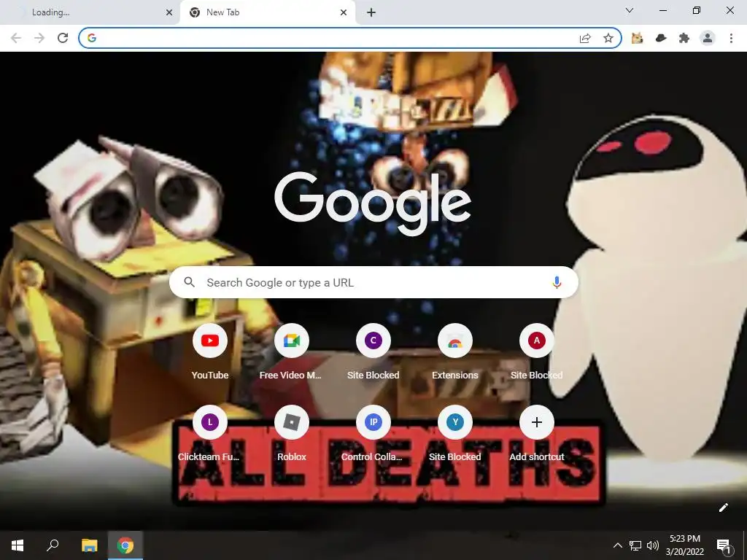Open the Control Colla... shortcut
747x560 pixels.
tap(373, 434)
